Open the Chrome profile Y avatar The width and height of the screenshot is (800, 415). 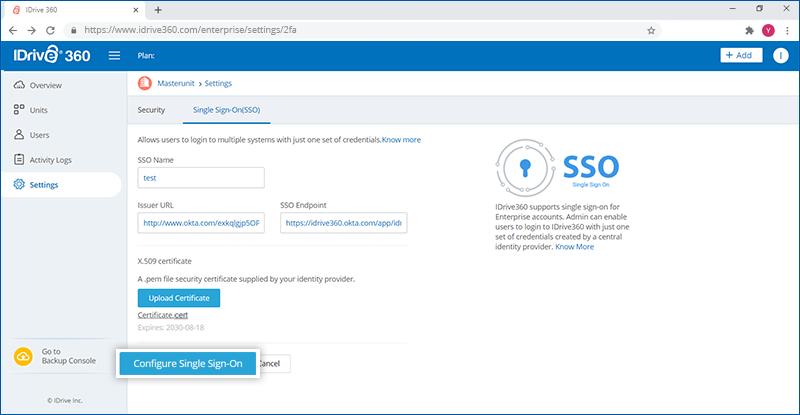click(768, 30)
